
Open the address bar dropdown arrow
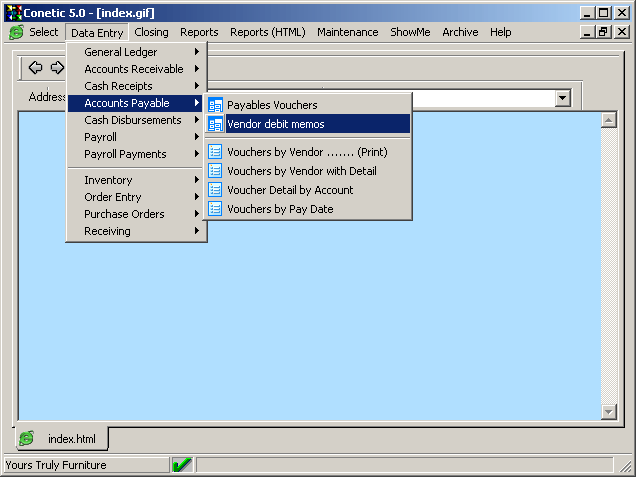[x=562, y=98]
